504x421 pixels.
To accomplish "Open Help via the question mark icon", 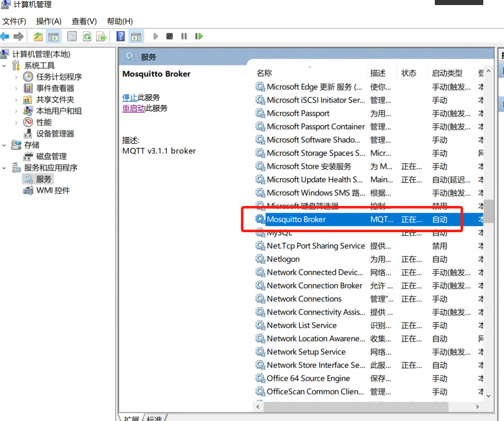I will coord(120,36).
